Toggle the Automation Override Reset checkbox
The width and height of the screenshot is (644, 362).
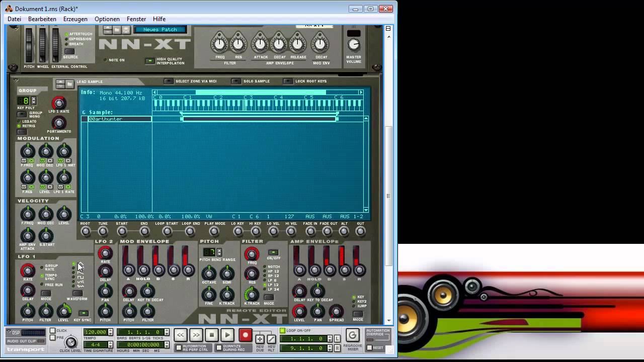[369, 347]
